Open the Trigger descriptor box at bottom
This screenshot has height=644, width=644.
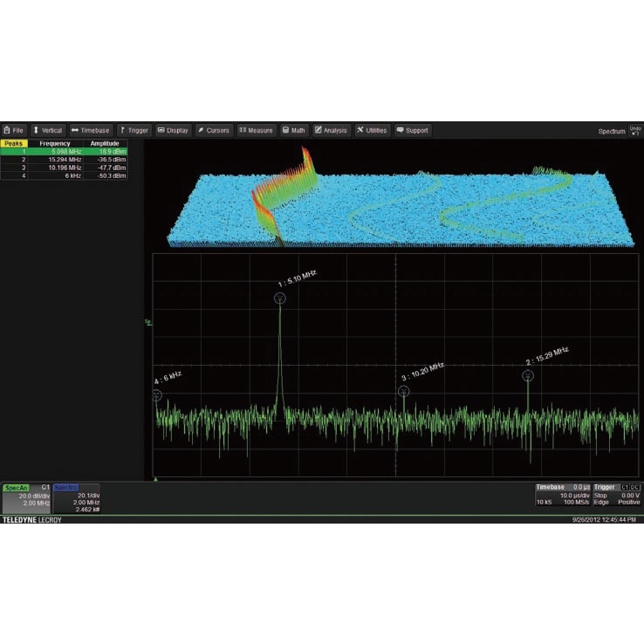(617, 495)
